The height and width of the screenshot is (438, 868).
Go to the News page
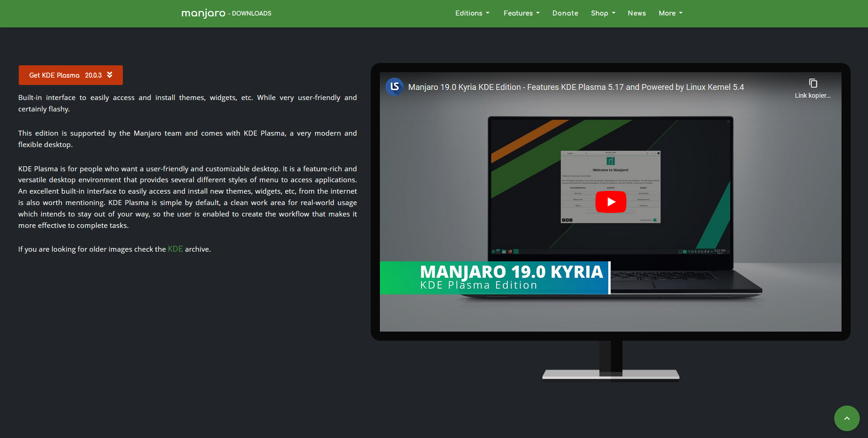pos(637,13)
